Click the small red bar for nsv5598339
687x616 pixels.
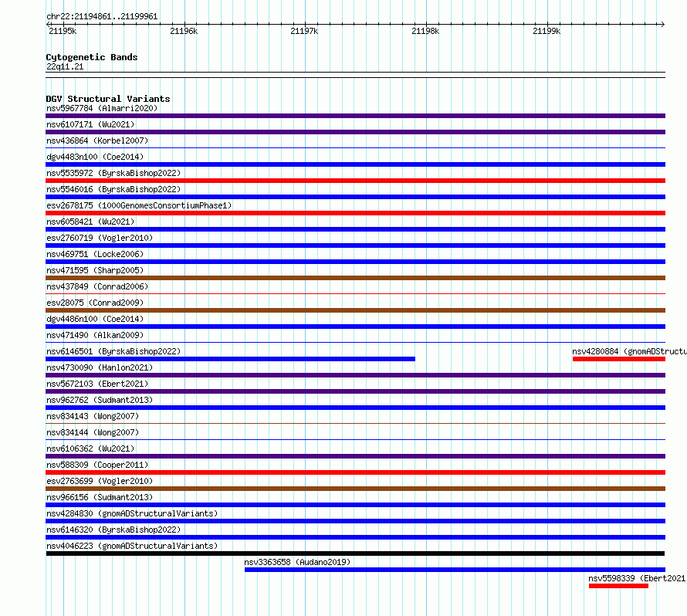click(x=618, y=586)
